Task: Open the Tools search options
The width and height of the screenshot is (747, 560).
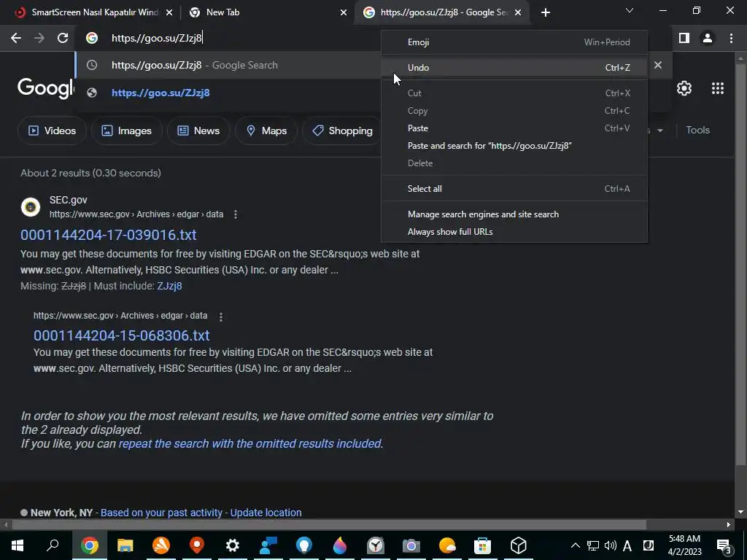Action: [x=697, y=130]
